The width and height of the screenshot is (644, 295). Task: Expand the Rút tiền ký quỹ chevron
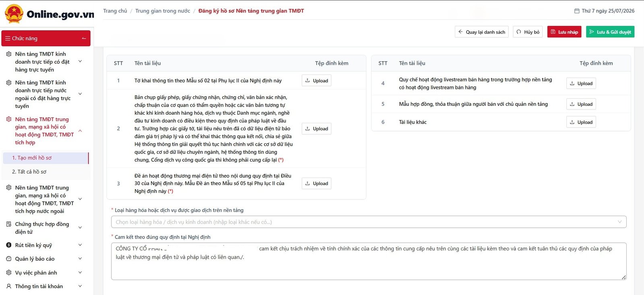click(80, 245)
